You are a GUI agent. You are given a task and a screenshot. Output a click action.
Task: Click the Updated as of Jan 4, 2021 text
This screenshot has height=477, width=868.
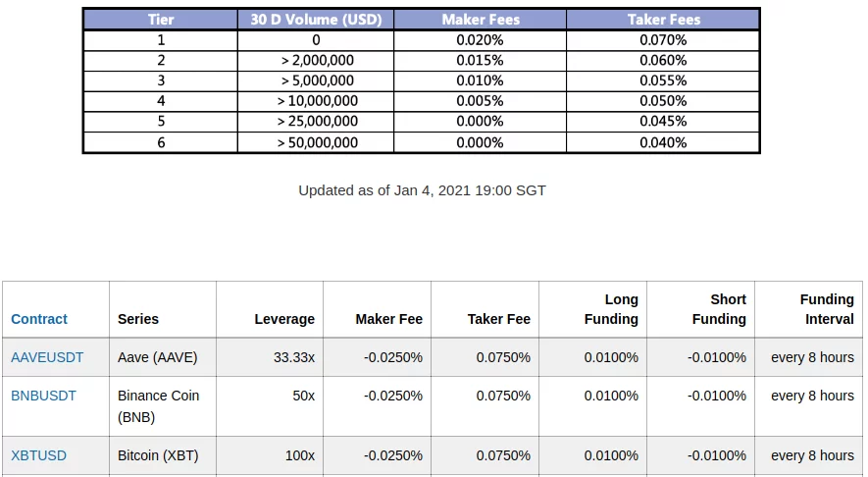click(x=422, y=190)
